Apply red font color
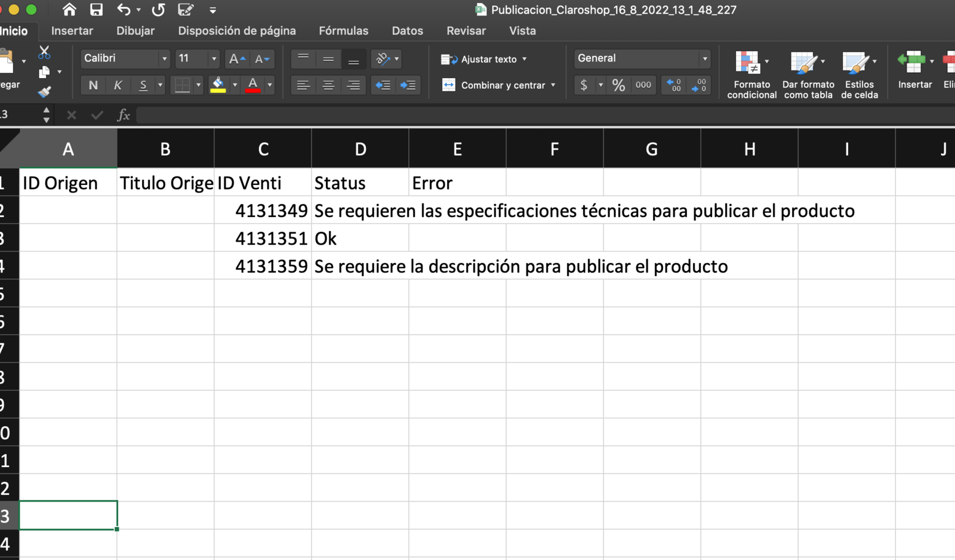Viewport: 955px width, 560px height. click(253, 85)
